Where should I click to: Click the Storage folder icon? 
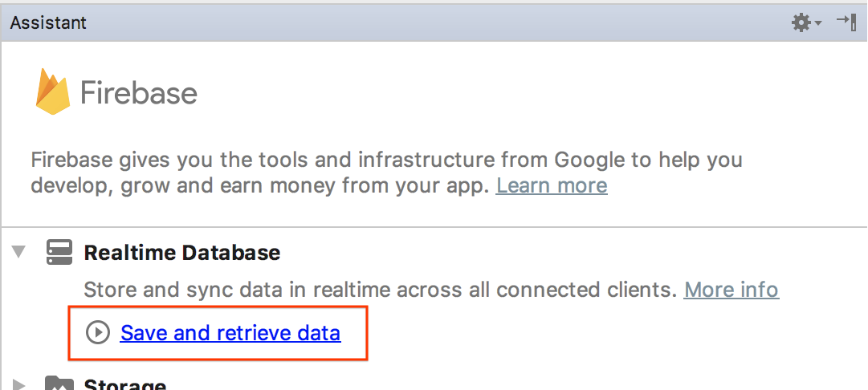59,384
